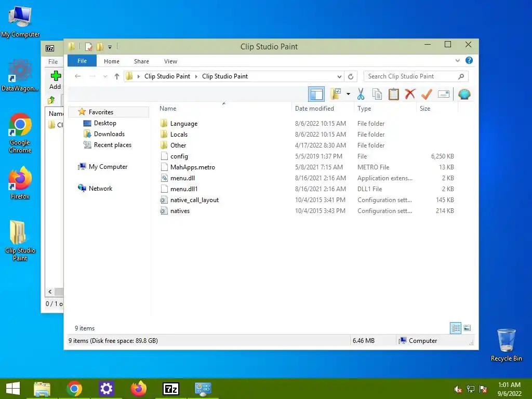
Task: Toggle the navigation pane layout button
Action: pos(316,94)
